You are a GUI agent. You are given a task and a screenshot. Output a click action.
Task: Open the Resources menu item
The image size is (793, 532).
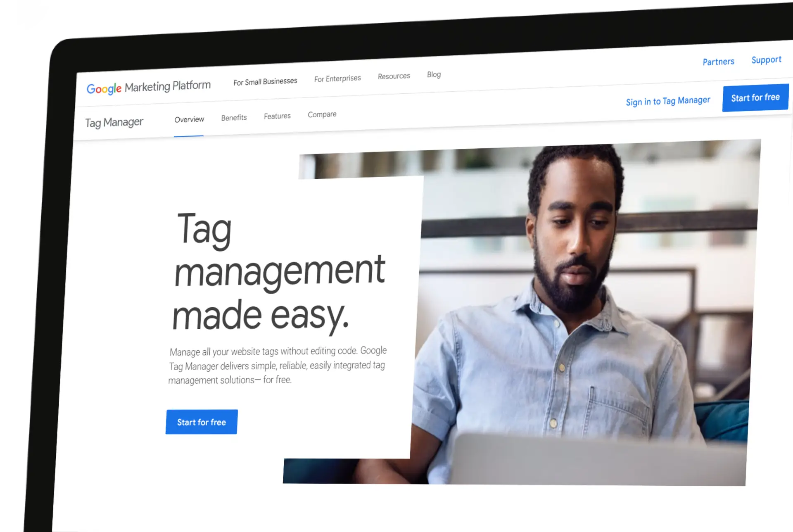pos(394,76)
